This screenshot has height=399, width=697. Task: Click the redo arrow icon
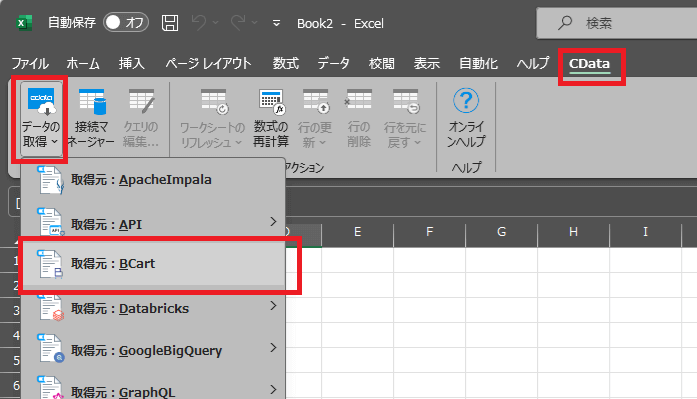(238, 23)
